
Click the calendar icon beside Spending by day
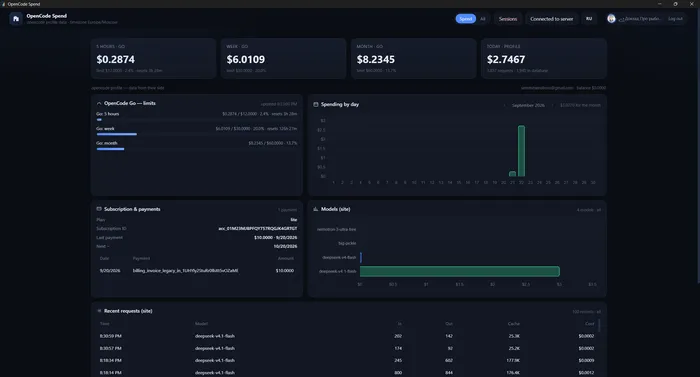click(x=316, y=105)
